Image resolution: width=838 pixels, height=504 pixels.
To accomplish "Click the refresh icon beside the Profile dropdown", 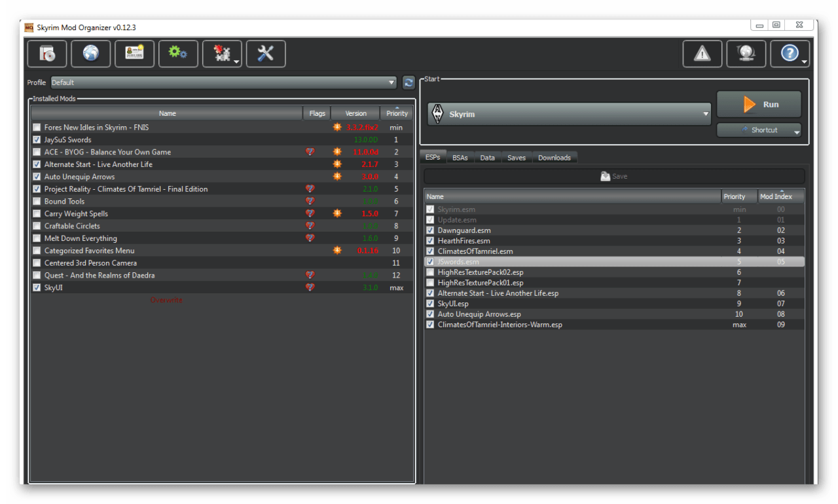I will coord(409,82).
